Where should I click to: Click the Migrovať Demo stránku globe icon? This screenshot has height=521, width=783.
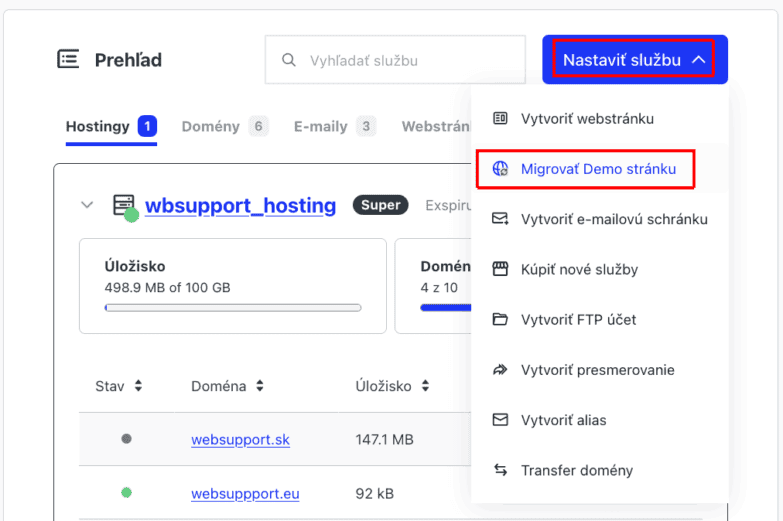tap(500, 169)
